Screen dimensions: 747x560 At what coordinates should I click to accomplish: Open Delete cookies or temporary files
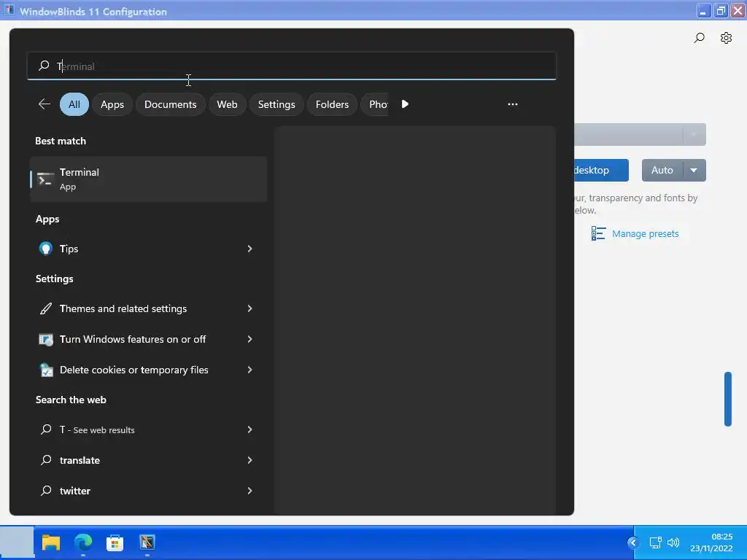click(x=149, y=370)
